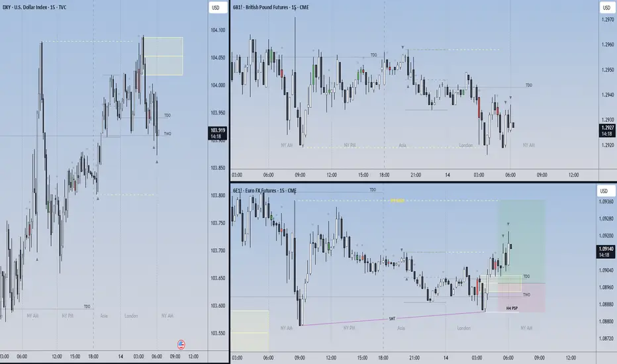This screenshot has width=617, height=364.
Task: Click the London session label on the Euro FX chart
Action: pyautogui.click(x=464, y=328)
